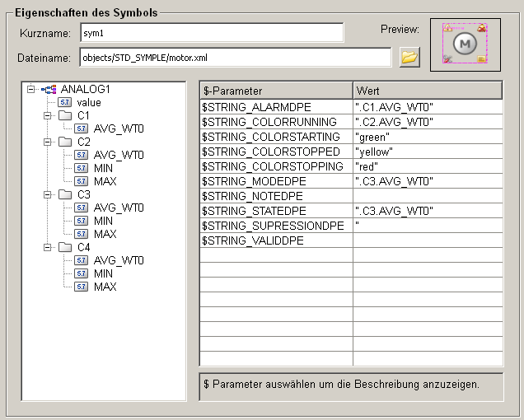
Task: Select AVG_WT0 under the C1 folder
Action: (118, 128)
